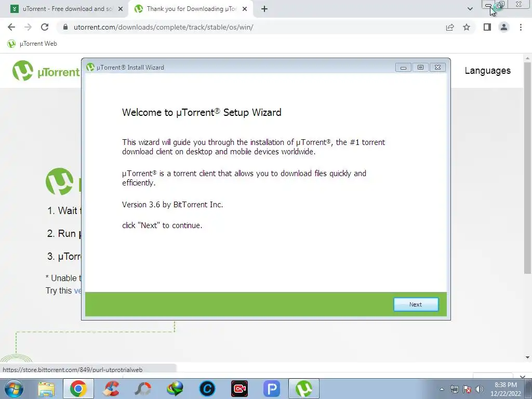
Task: Open the volume speaker tray icon
Action: [480, 389]
